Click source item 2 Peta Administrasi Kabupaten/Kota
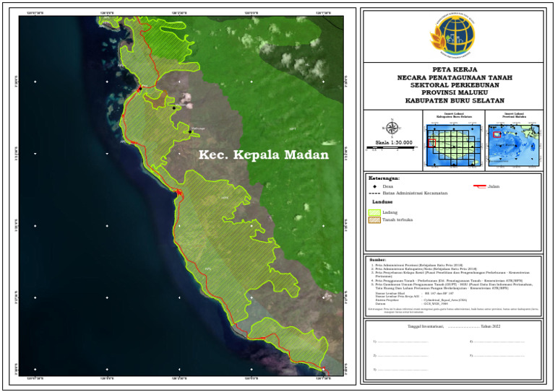This screenshot has width=555, height=392. pyautogui.click(x=424, y=269)
